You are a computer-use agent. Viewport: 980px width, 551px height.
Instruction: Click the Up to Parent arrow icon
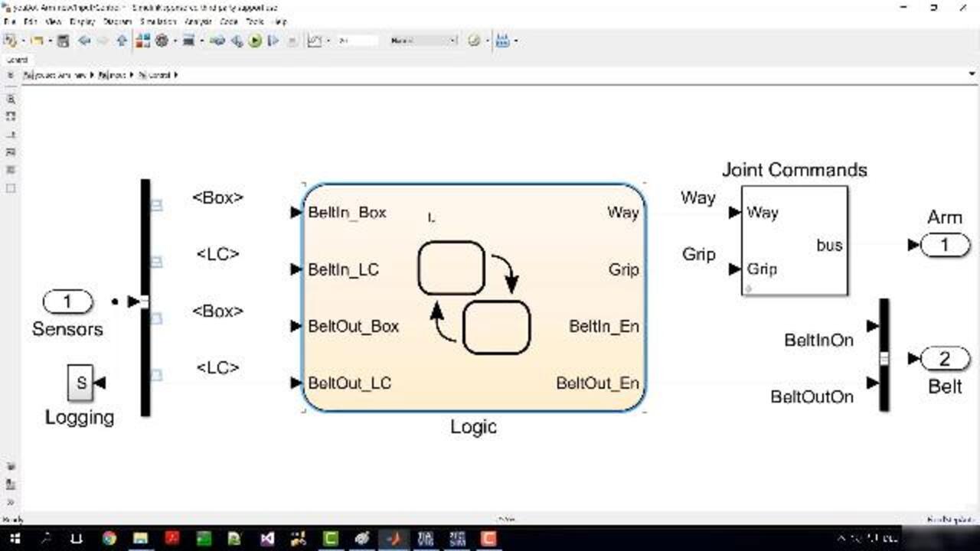pos(122,41)
